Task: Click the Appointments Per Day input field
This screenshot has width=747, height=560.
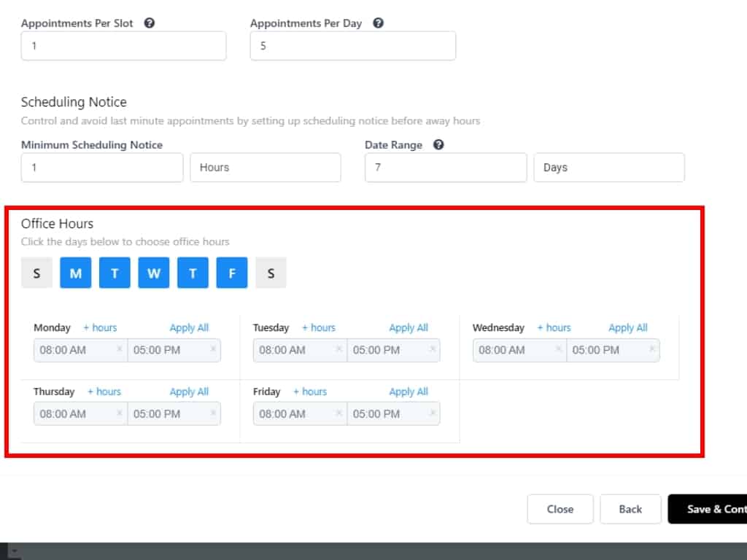Action: point(352,46)
